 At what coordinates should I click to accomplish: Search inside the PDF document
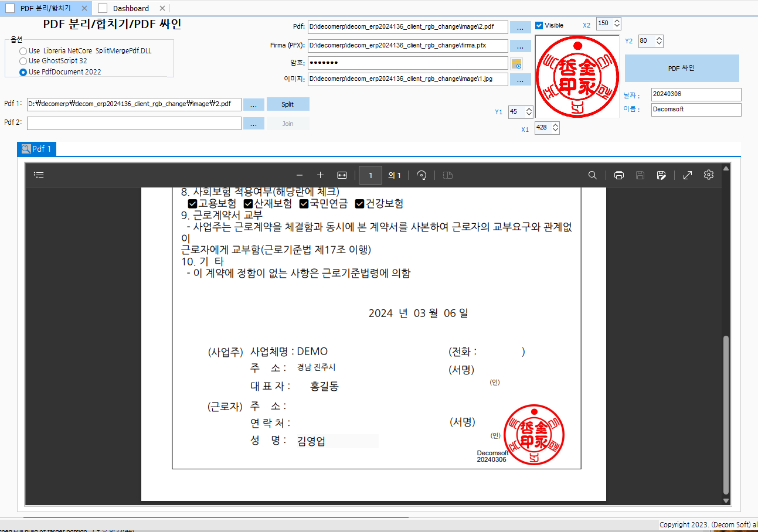tap(593, 175)
